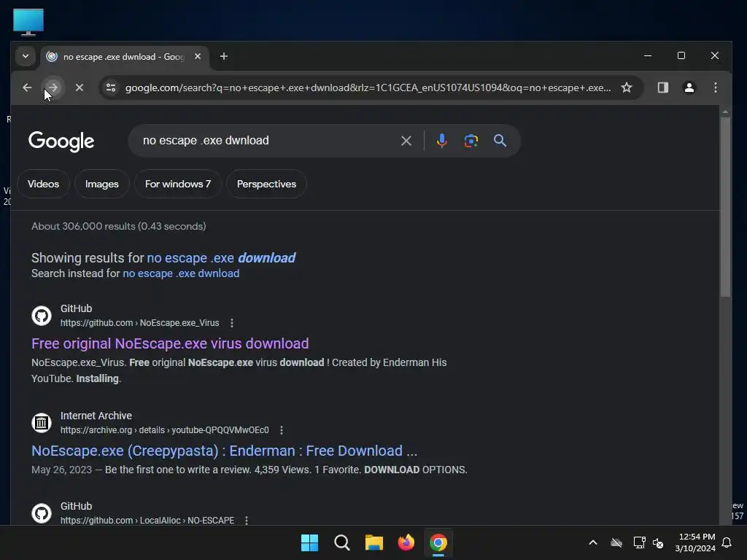Click the page vertical scrollbar thumb
Image resolution: width=747 pixels, height=560 pixels.
[x=725, y=206]
